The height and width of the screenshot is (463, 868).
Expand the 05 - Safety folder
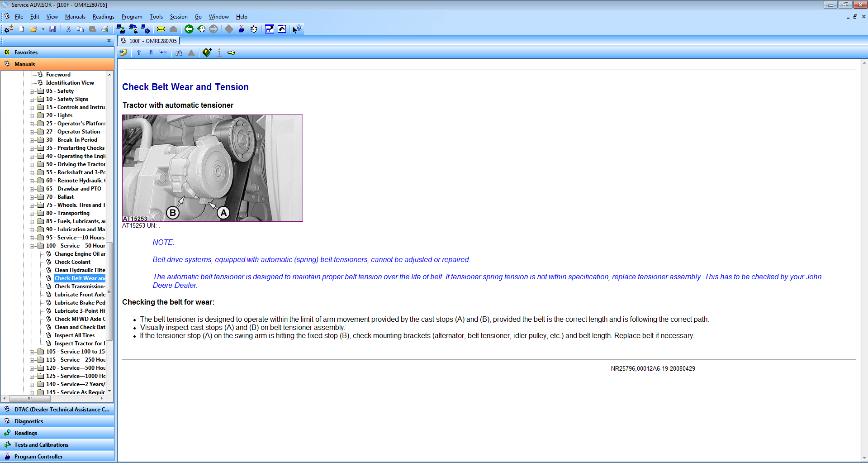coord(32,91)
